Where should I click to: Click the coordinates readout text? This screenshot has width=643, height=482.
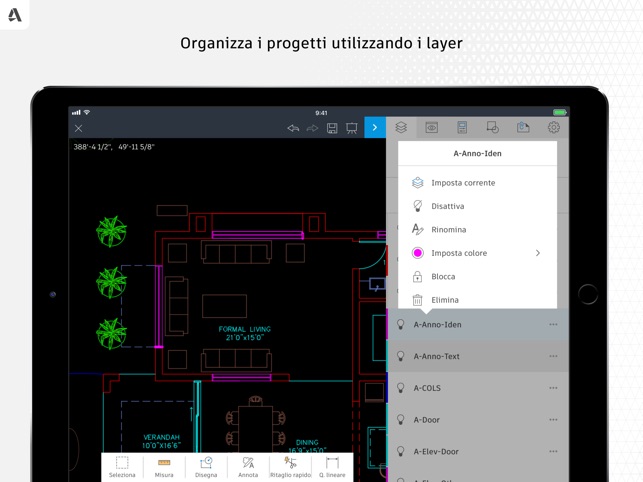click(x=114, y=147)
